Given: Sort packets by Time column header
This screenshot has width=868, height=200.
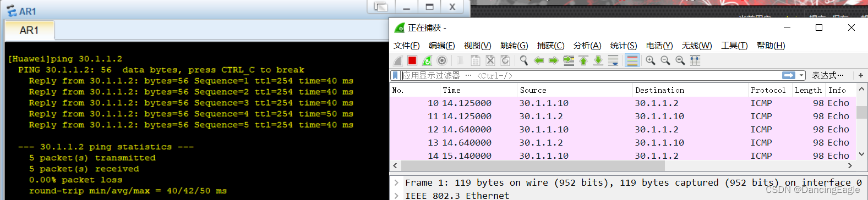Looking at the screenshot, I should pyautogui.click(x=478, y=90).
